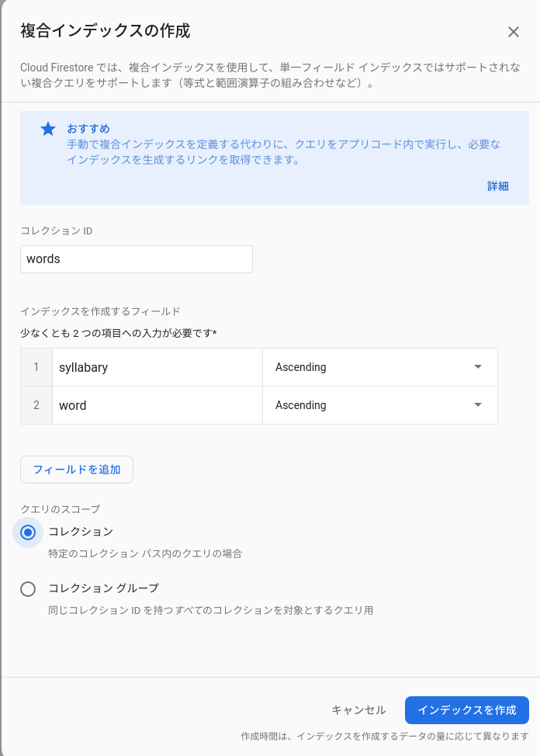Click the row number 2 cell
This screenshot has width=540, height=756.
coord(36,405)
